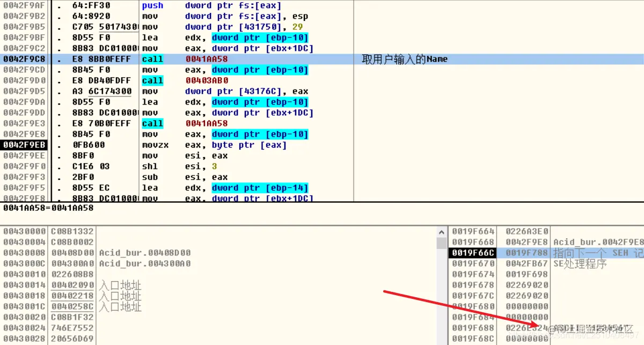Click dump pane scrollbar up arrow
644x345 pixels.
pyautogui.click(x=443, y=232)
